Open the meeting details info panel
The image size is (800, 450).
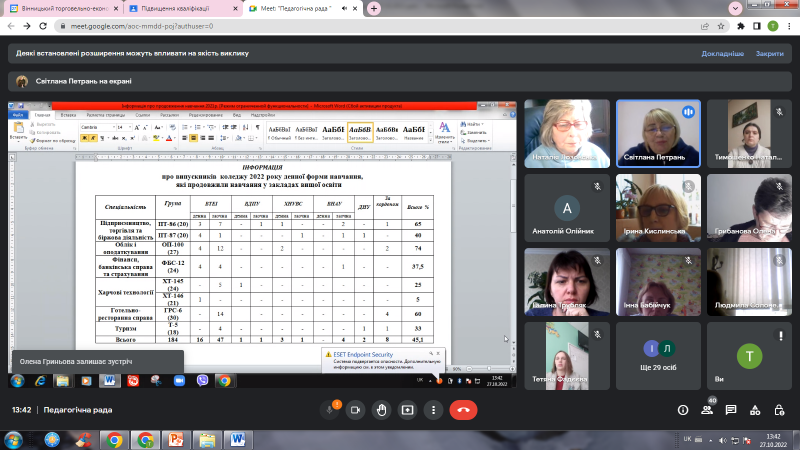coord(683,410)
